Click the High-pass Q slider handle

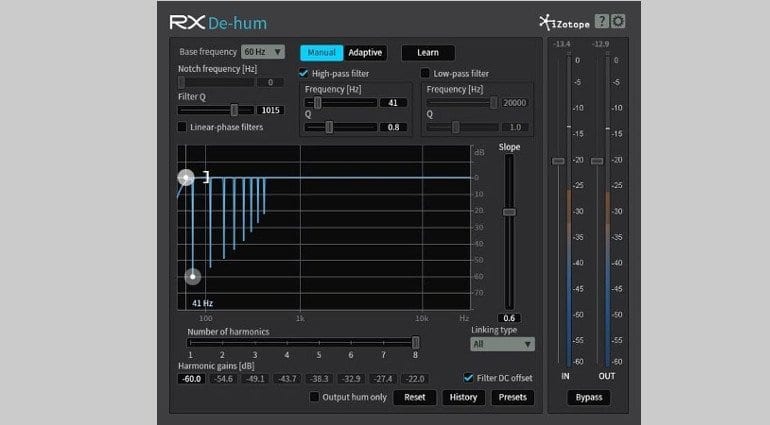[x=329, y=127]
